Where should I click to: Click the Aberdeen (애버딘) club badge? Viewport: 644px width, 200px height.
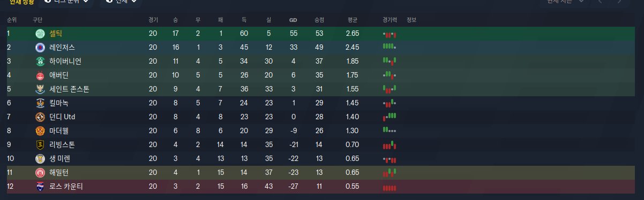click(x=40, y=75)
